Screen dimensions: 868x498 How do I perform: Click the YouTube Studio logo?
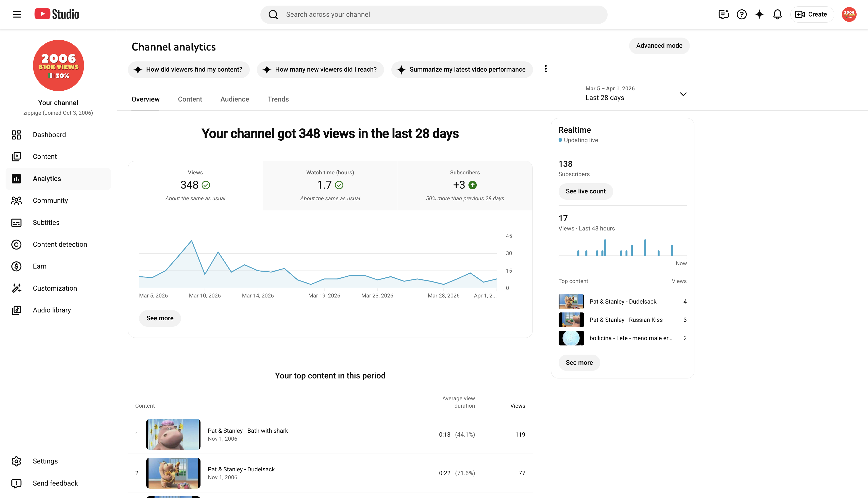coord(57,14)
